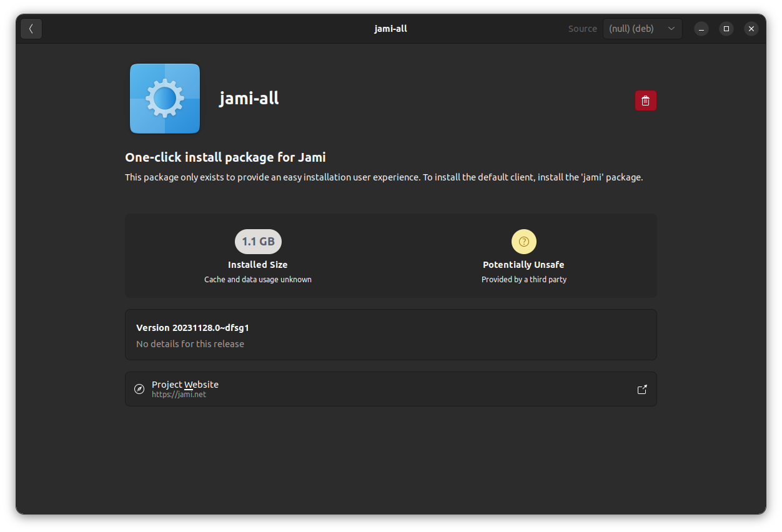Click the 1.1 GB Installed Size badge
The height and width of the screenshot is (532, 782).
pos(258,241)
